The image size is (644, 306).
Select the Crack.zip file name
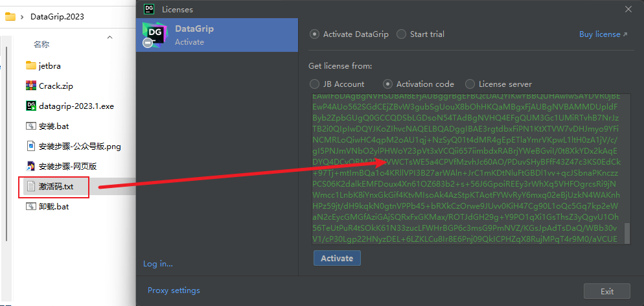coord(56,86)
